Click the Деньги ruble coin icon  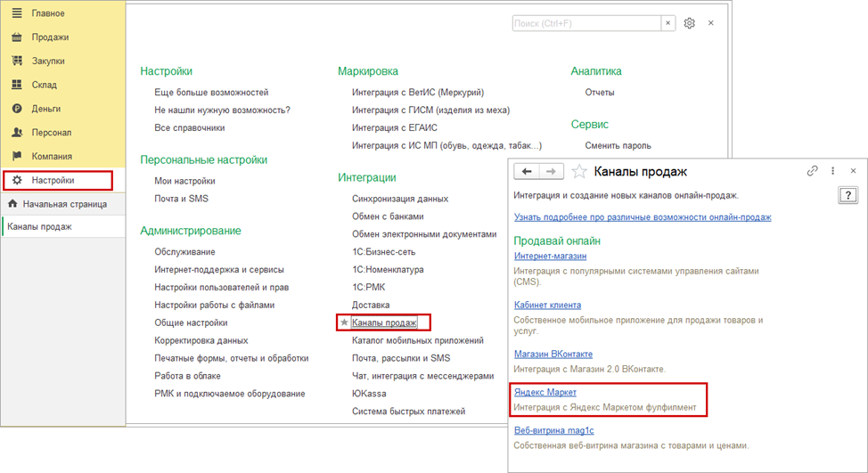pos(15,109)
